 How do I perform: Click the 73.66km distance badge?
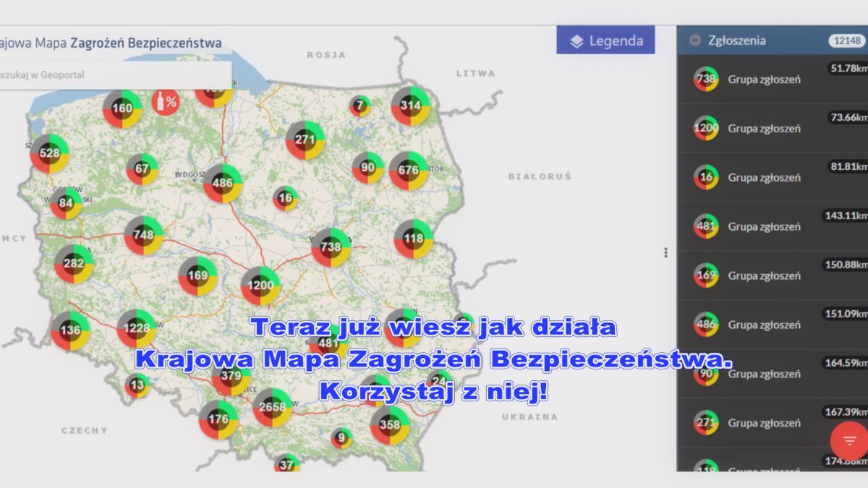[x=848, y=117]
